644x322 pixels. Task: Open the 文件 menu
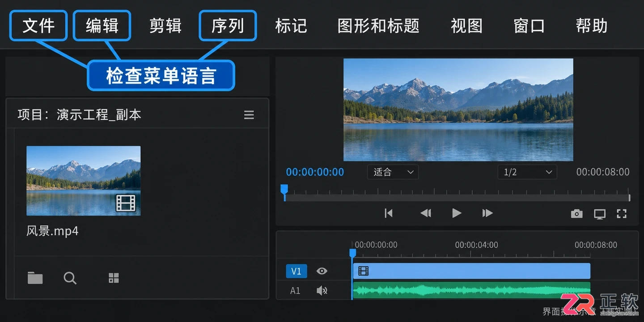[38, 25]
